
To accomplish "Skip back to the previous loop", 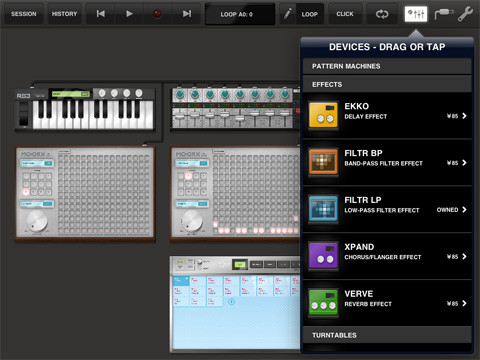I will coord(101,14).
